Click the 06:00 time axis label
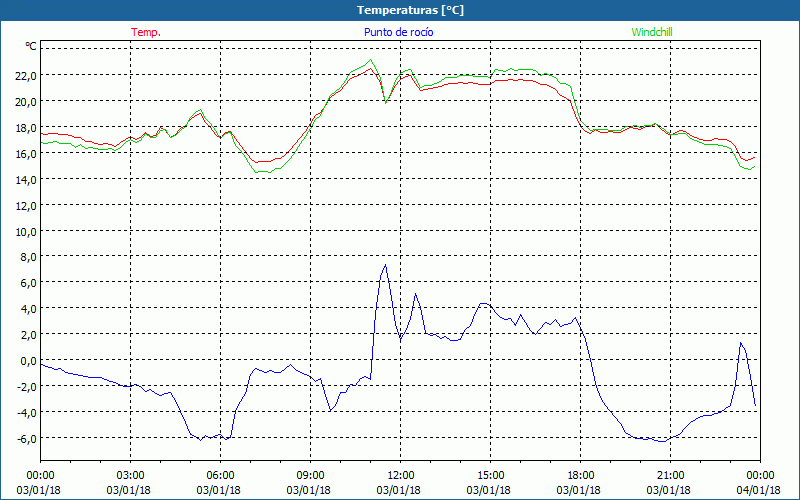Image resolution: width=800 pixels, height=500 pixels. (220, 476)
